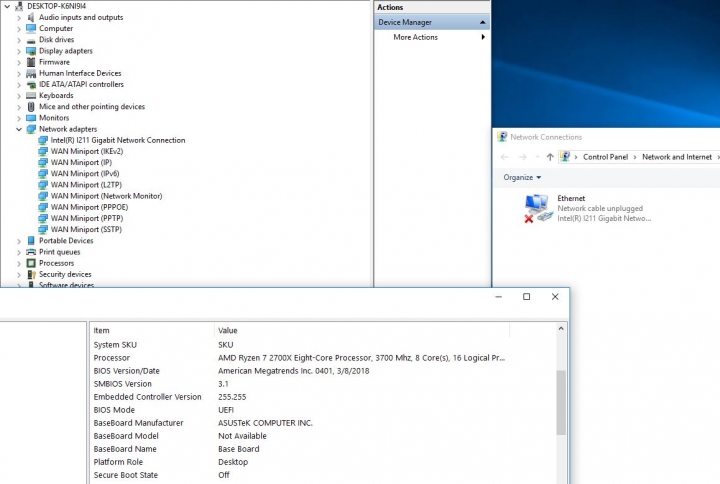
Task: Expand the Display adapters node
Action: click(19, 51)
